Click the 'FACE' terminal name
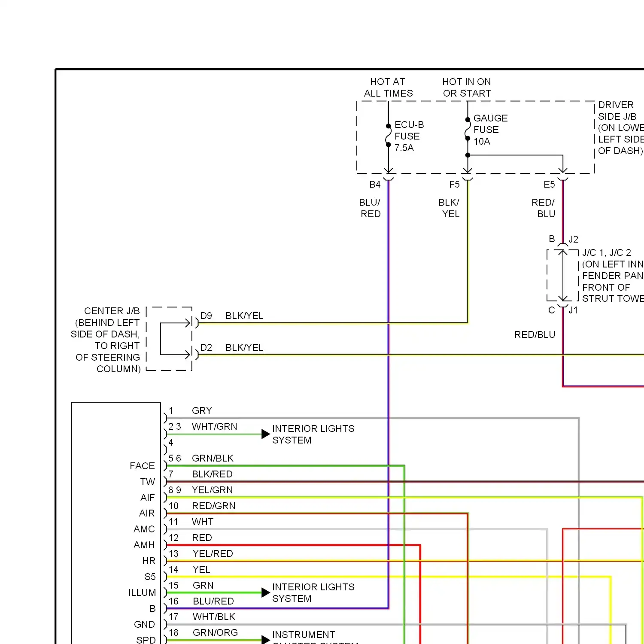Viewport: 644px width, 644px height. (x=142, y=466)
